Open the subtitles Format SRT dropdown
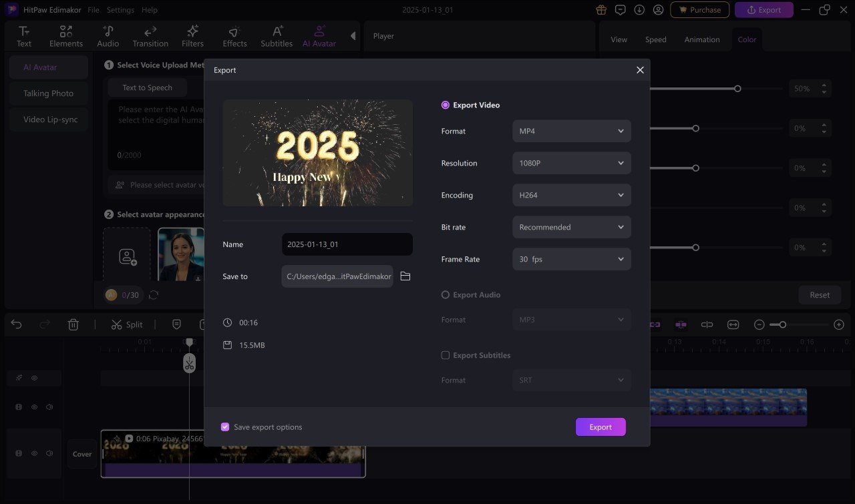Screen dimensions: 855x504 tap(572, 380)
